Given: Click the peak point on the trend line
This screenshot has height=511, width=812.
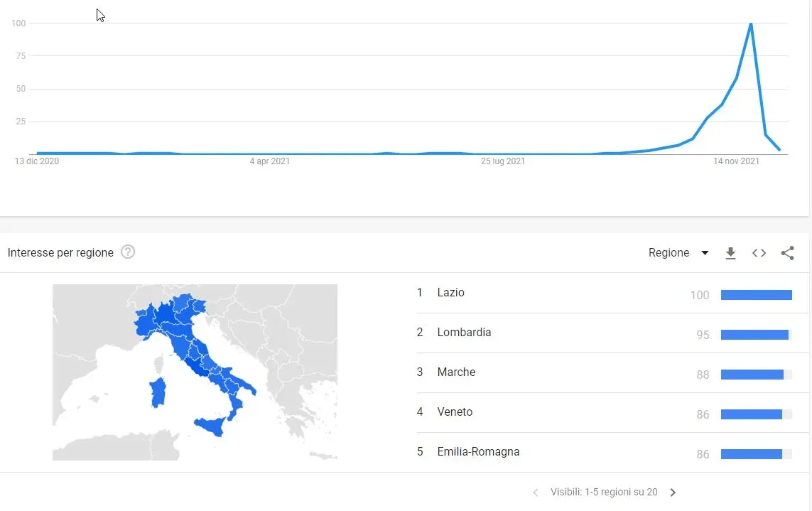Looking at the screenshot, I should click(751, 24).
